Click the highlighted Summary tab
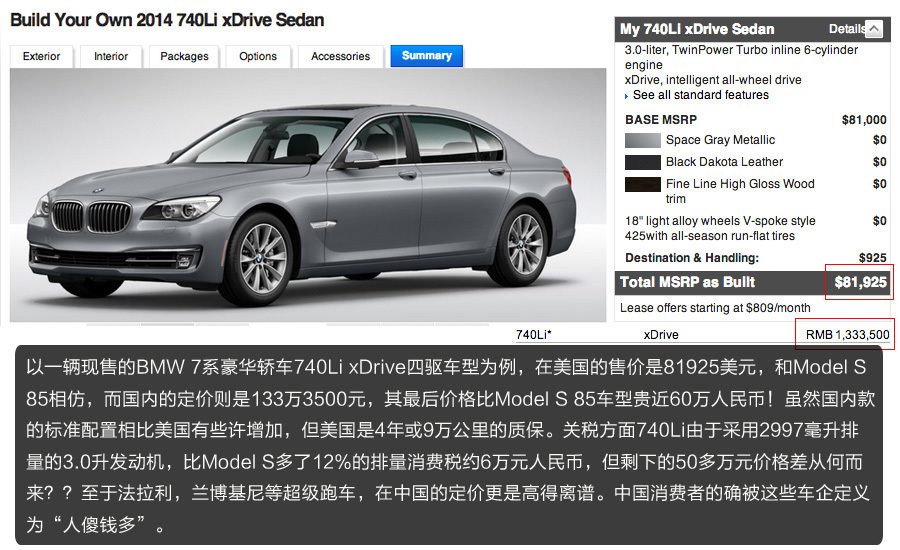Viewport: 900px width, 550px height. click(426, 56)
